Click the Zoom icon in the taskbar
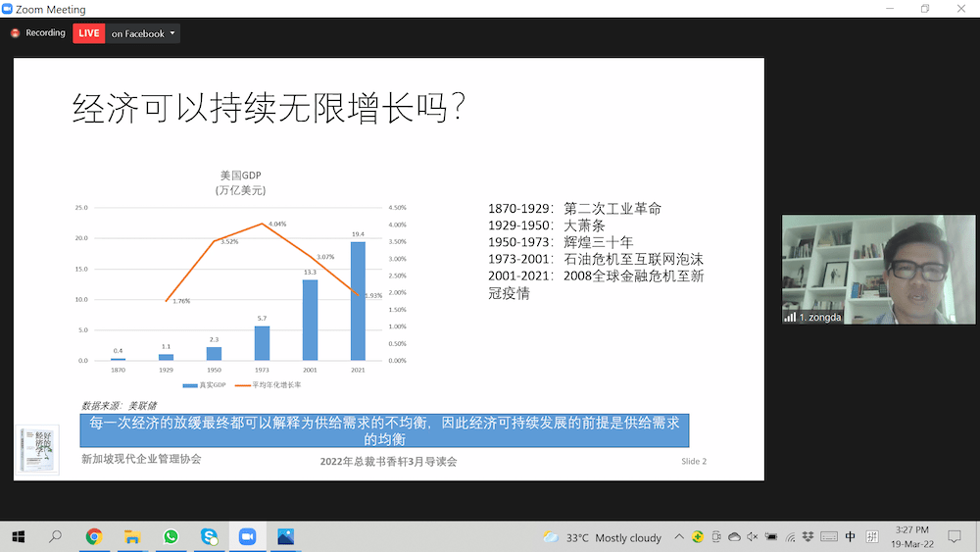 tap(247, 536)
